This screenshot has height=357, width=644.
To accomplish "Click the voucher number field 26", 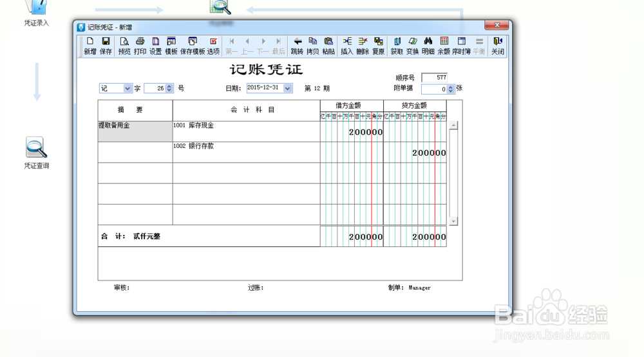I will pyautogui.click(x=155, y=88).
